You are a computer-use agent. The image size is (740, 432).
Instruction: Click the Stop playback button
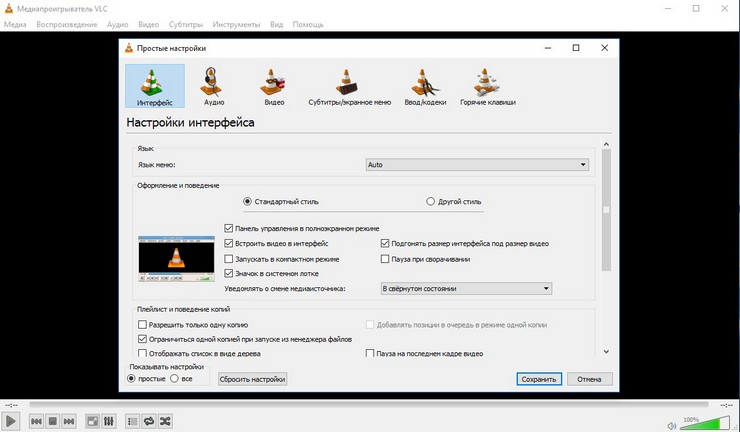point(53,422)
